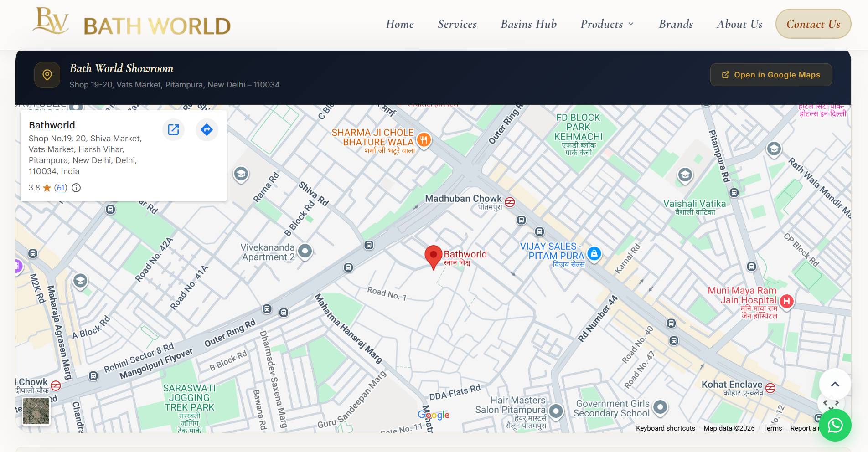Click the Contact Us button
Screen dimensions: 868x452
click(813, 24)
